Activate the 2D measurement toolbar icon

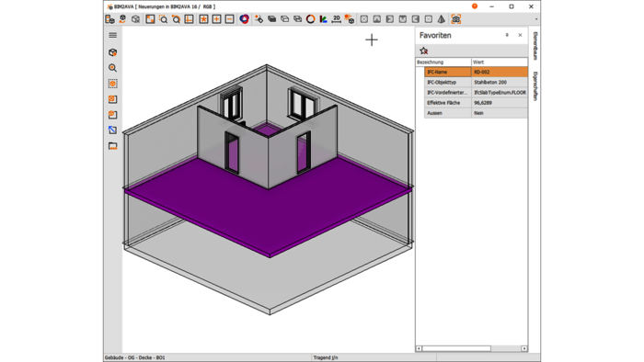[337, 19]
